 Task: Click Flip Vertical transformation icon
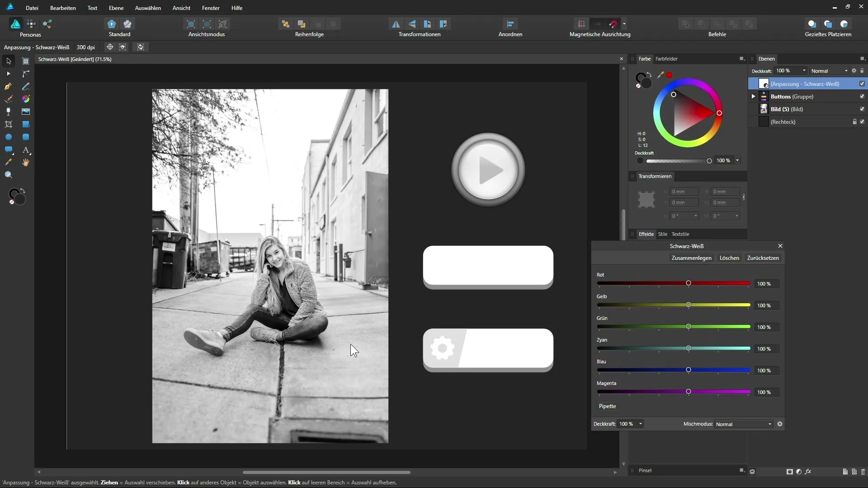click(412, 24)
